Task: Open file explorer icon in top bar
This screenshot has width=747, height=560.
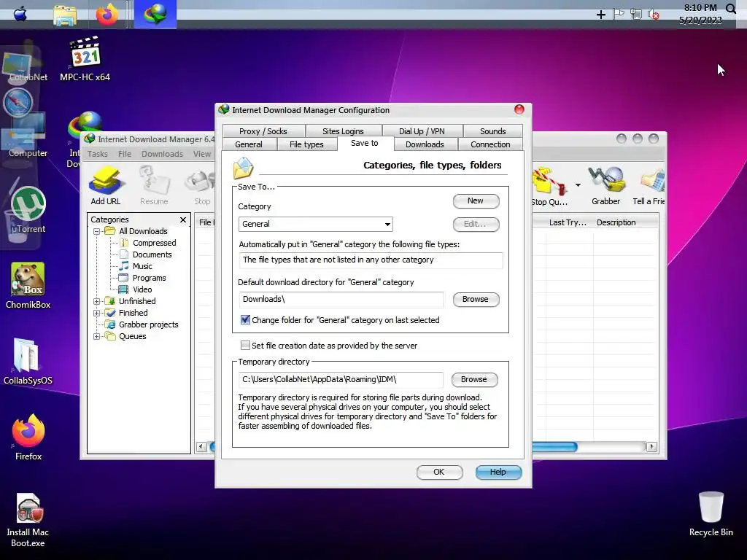Action: coord(65,15)
